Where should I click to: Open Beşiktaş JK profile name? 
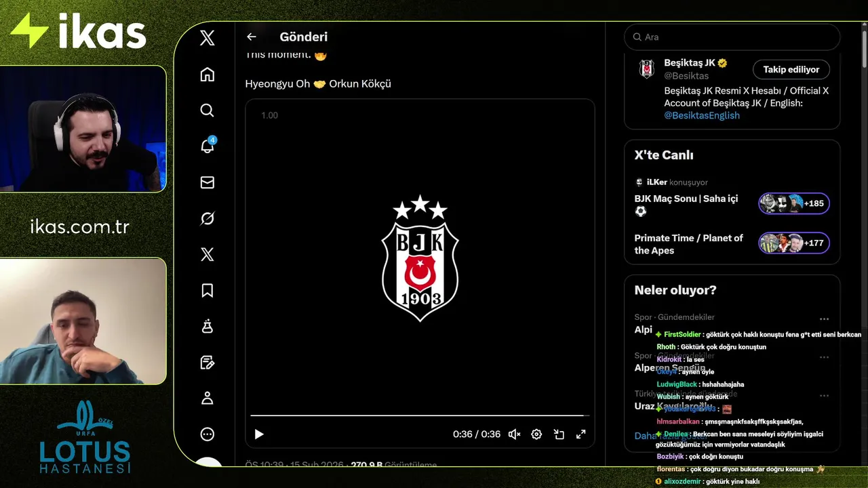pyautogui.click(x=690, y=63)
